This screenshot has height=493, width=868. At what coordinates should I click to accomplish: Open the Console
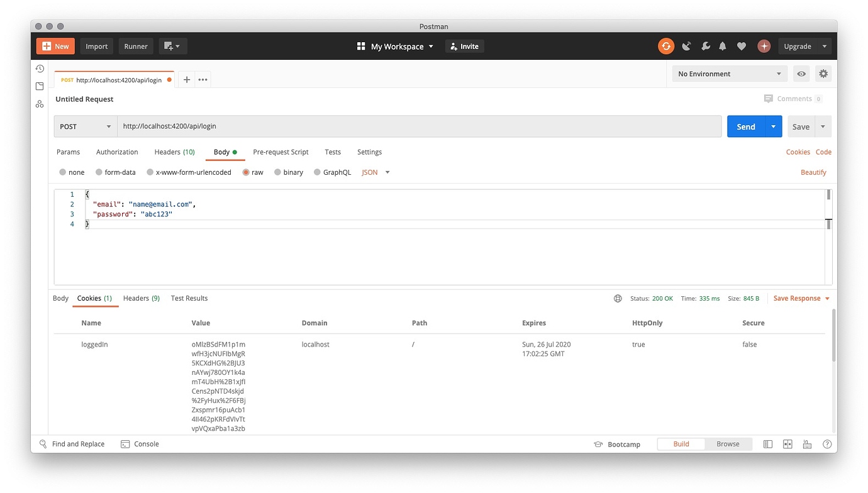point(140,444)
